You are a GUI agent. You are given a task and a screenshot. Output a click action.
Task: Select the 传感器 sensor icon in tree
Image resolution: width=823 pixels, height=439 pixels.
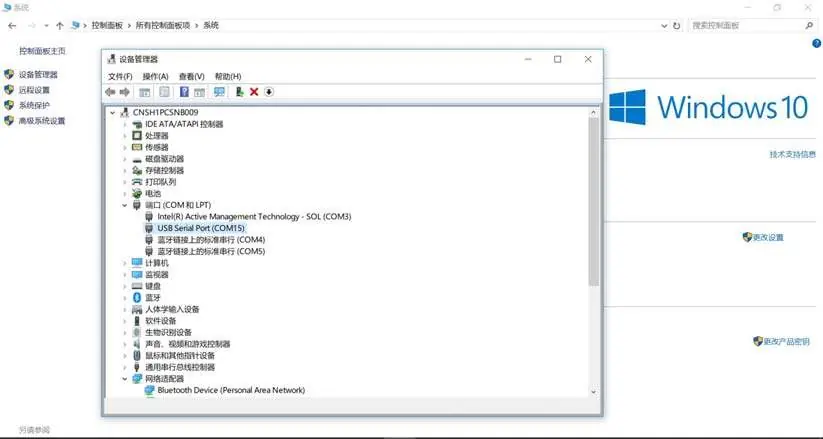137,147
